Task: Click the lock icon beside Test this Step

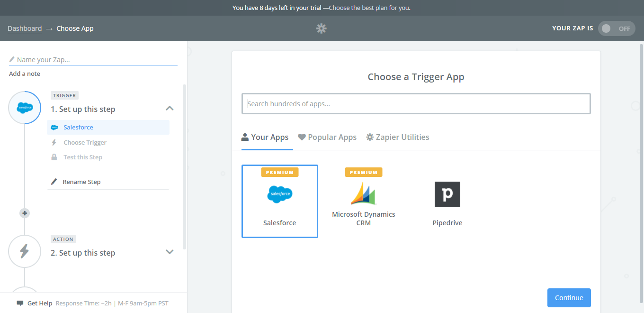Action: coord(54,157)
